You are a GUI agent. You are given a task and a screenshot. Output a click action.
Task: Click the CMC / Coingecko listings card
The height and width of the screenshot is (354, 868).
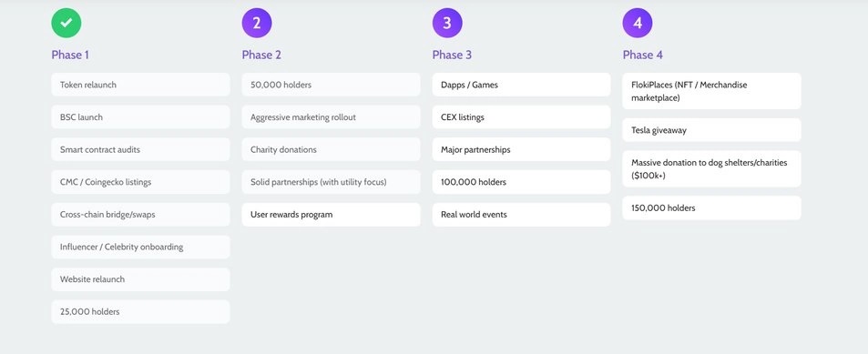point(140,182)
